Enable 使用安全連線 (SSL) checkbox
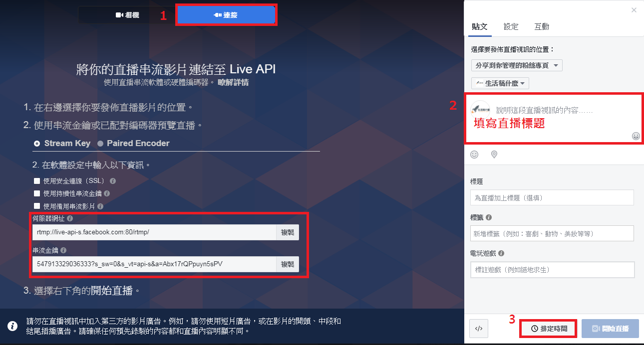 [x=36, y=181]
